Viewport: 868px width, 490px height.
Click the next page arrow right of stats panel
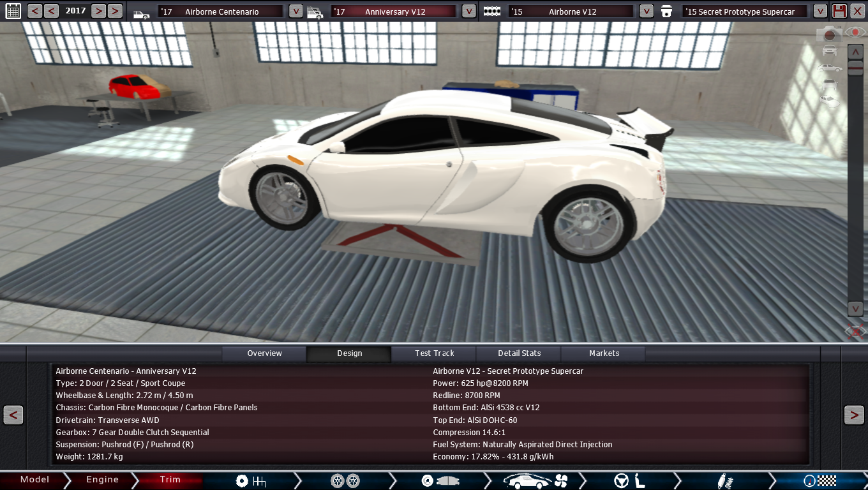click(x=854, y=415)
